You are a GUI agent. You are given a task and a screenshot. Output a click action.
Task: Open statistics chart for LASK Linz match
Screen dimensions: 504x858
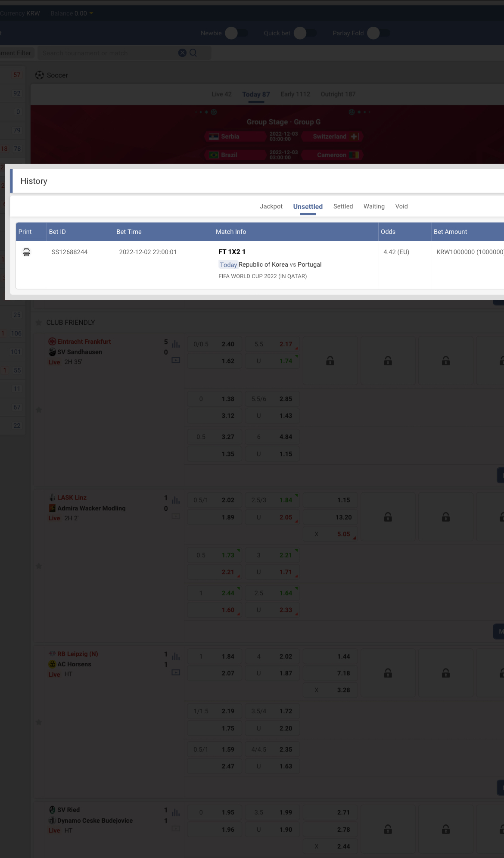[176, 500]
